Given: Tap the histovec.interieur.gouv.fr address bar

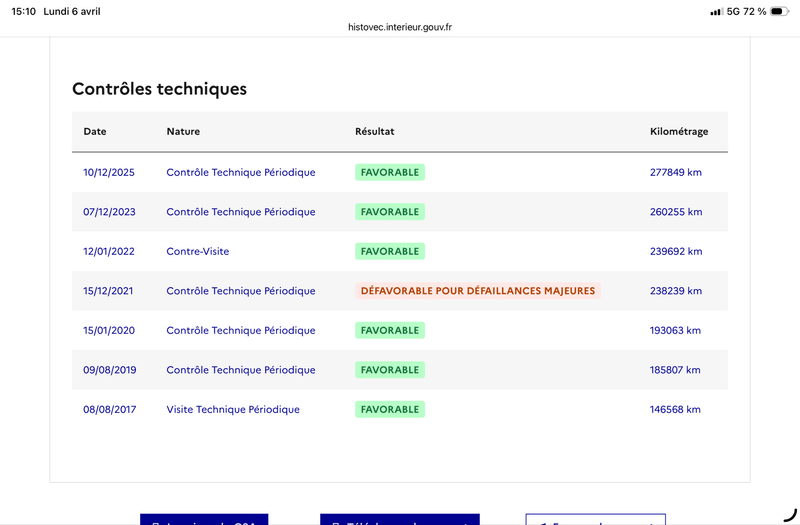Looking at the screenshot, I should 400,27.
